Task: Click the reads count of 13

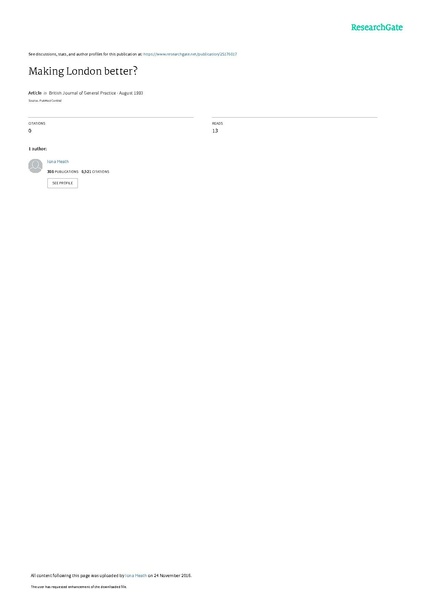Action: 215,131
